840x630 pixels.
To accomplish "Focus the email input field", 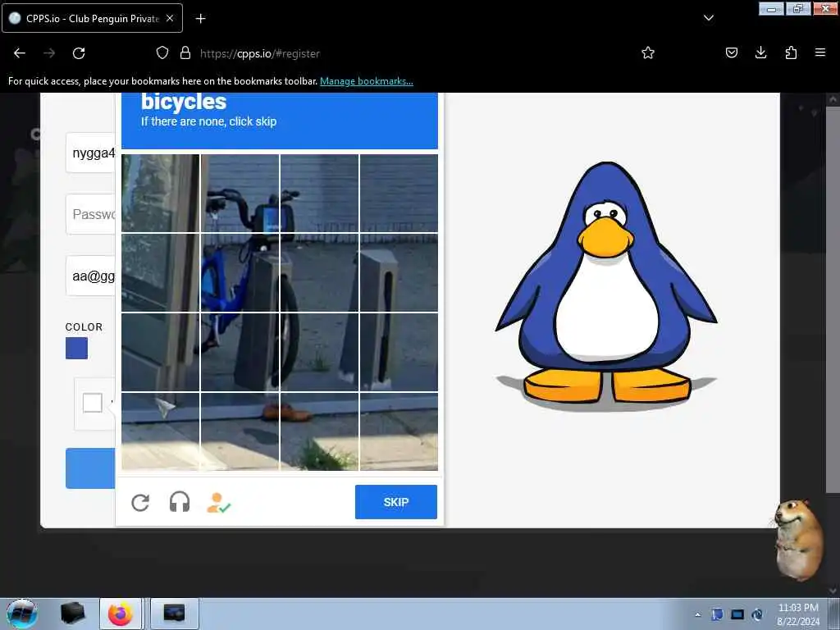I will 90,276.
